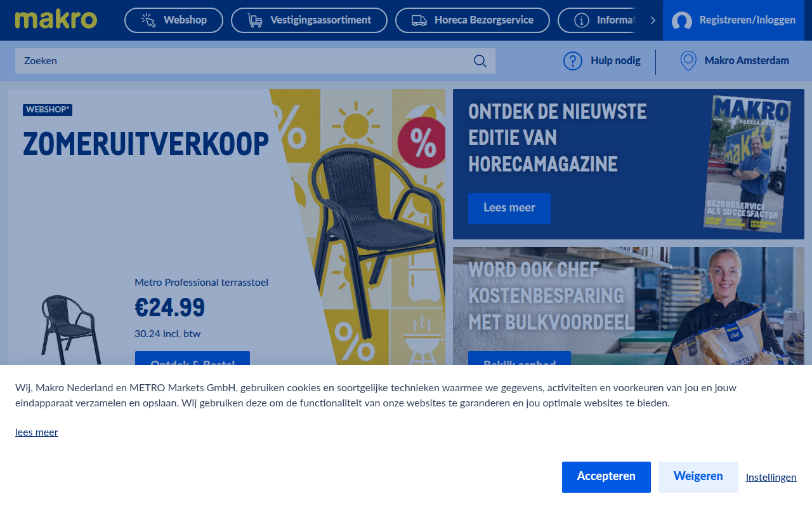Viewport: 812px width, 508px height.
Task: Open the Zomeruitverkoop heading
Action: [x=146, y=144]
